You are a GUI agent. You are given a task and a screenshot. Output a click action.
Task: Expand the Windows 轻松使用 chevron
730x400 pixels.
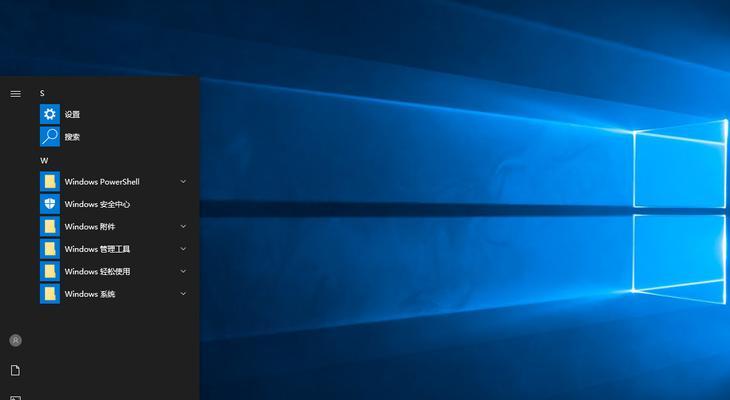click(x=183, y=271)
